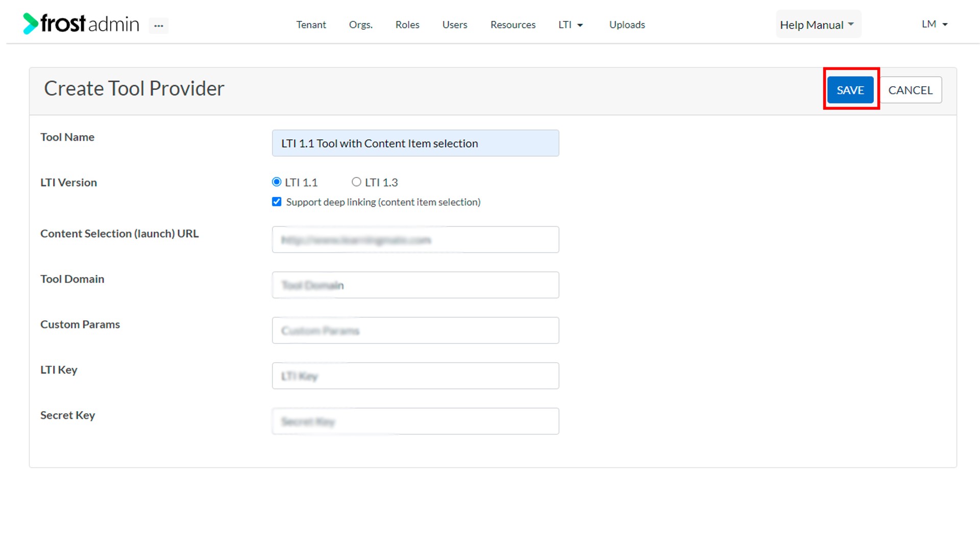Viewport: 980px width, 551px height.
Task: Uncheck Support deep linking checkbox
Action: pos(277,202)
